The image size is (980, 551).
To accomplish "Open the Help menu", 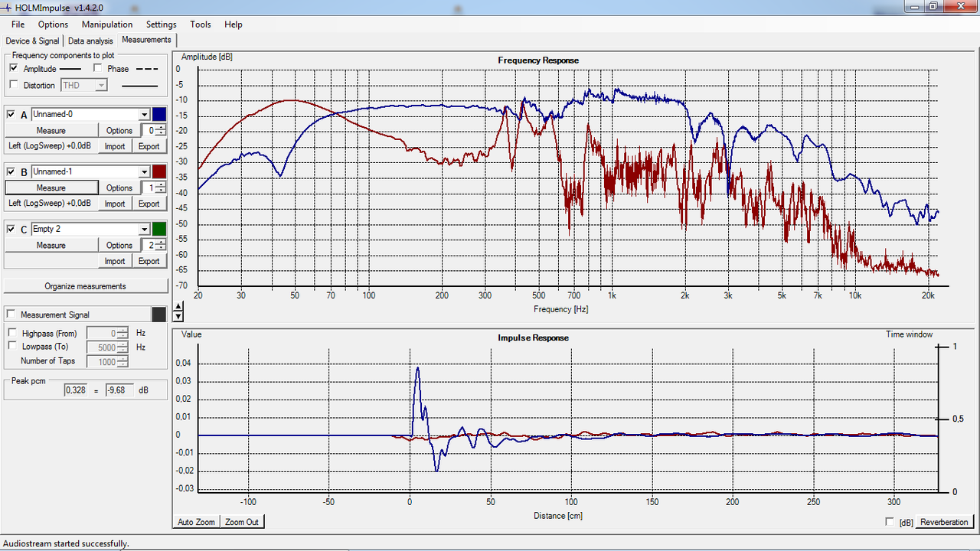I will 234,24.
